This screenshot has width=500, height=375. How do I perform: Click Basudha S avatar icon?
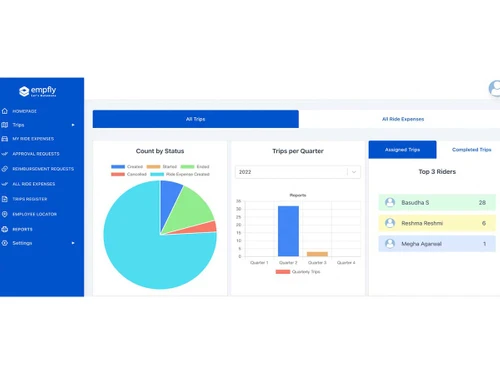pos(390,202)
